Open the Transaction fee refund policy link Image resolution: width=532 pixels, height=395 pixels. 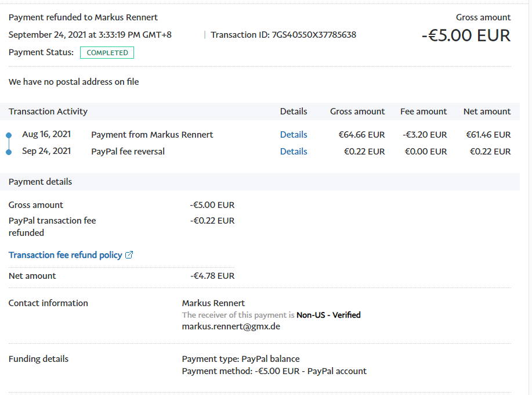click(x=66, y=255)
